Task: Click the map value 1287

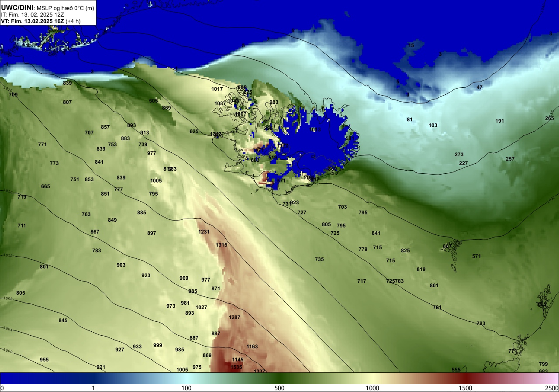Action: [x=235, y=317]
